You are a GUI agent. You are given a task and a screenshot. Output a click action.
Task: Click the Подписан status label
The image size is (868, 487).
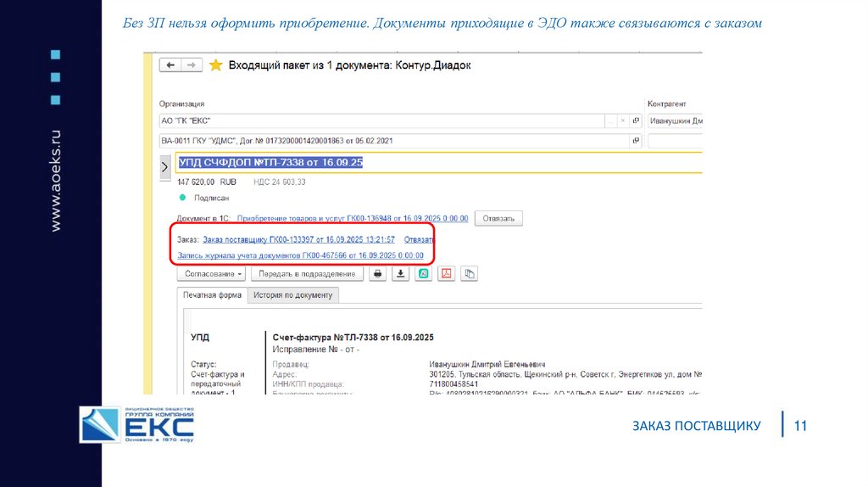coord(211,198)
